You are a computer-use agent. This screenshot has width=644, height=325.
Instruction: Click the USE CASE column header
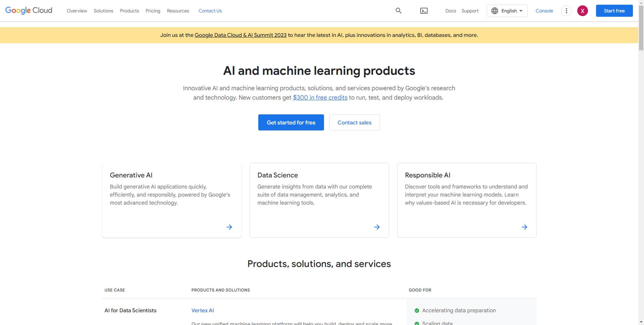pyautogui.click(x=115, y=290)
